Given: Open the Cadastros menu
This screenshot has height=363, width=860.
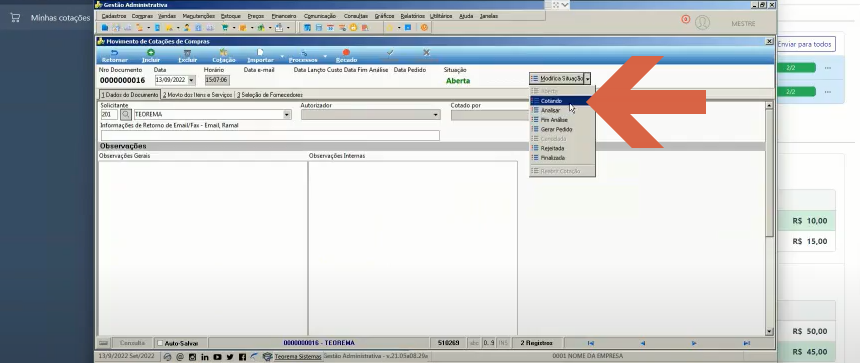Looking at the screenshot, I should pyautogui.click(x=114, y=16).
